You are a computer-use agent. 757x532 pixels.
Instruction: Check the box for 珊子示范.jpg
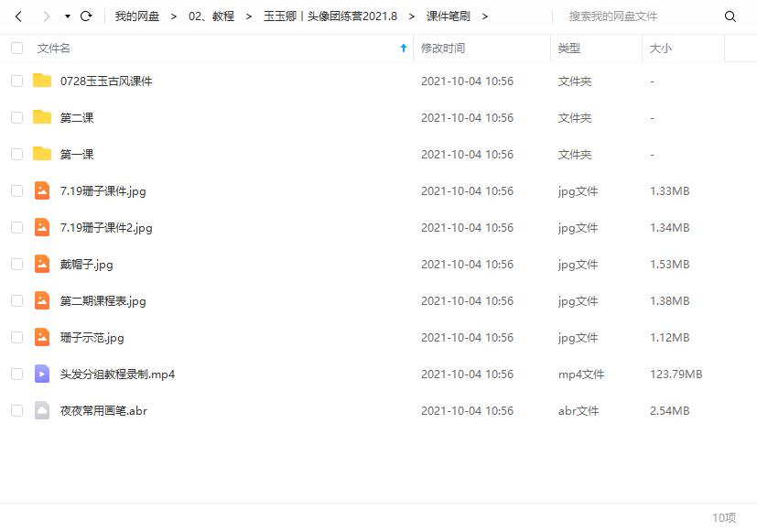pyautogui.click(x=16, y=338)
